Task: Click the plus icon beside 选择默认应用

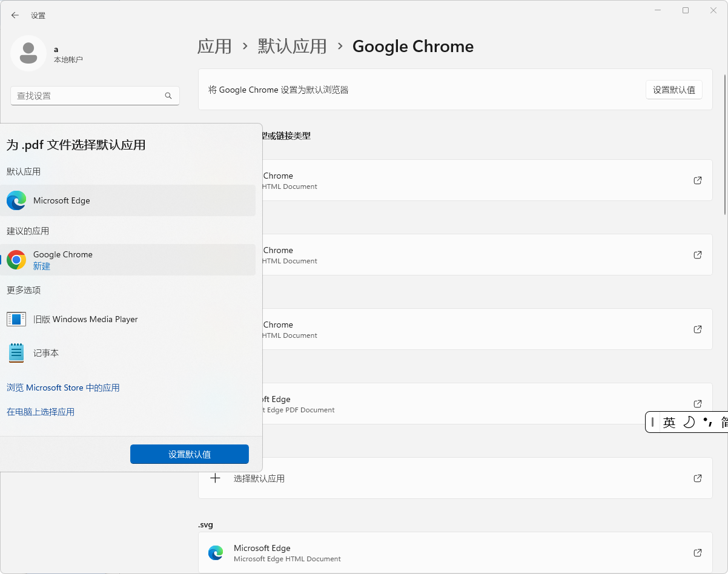Action: [x=215, y=478]
